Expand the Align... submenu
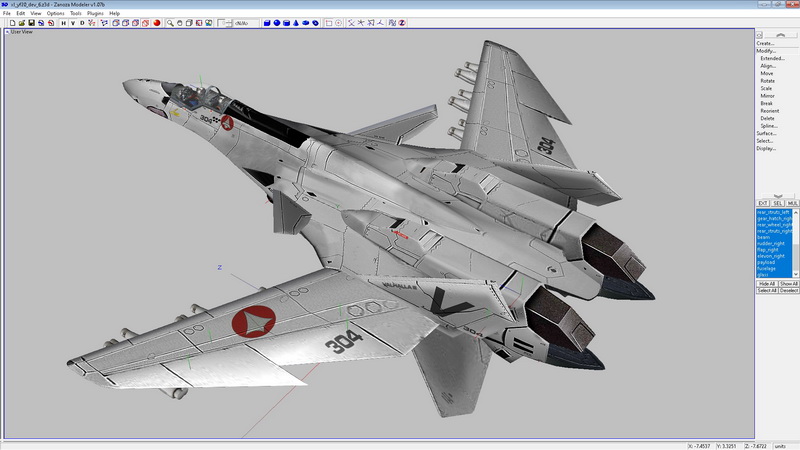 click(x=768, y=66)
